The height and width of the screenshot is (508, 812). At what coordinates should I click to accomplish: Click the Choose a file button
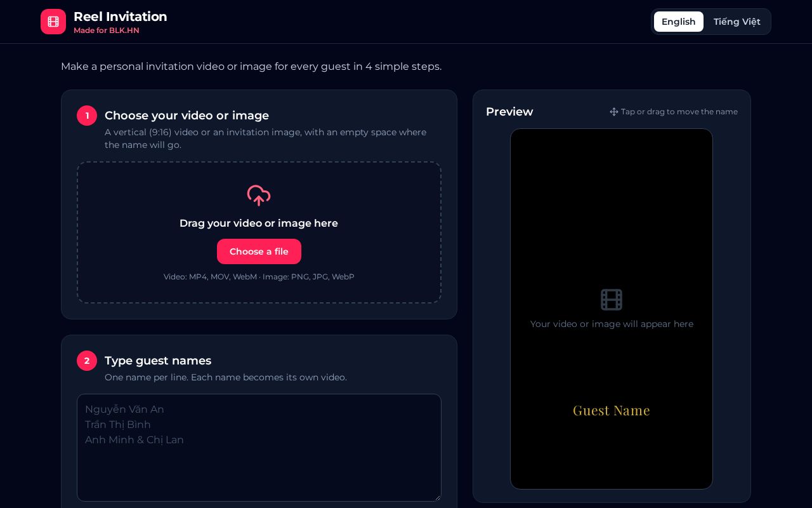pyautogui.click(x=259, y=251)
